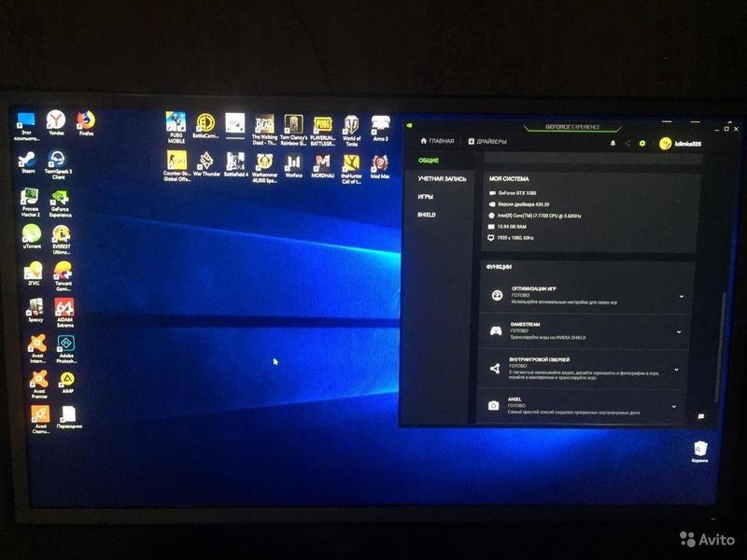
Task: Expand the ОПТИМИЗАЦИИ ИГР section chevron
Action: tap(682, 296)
